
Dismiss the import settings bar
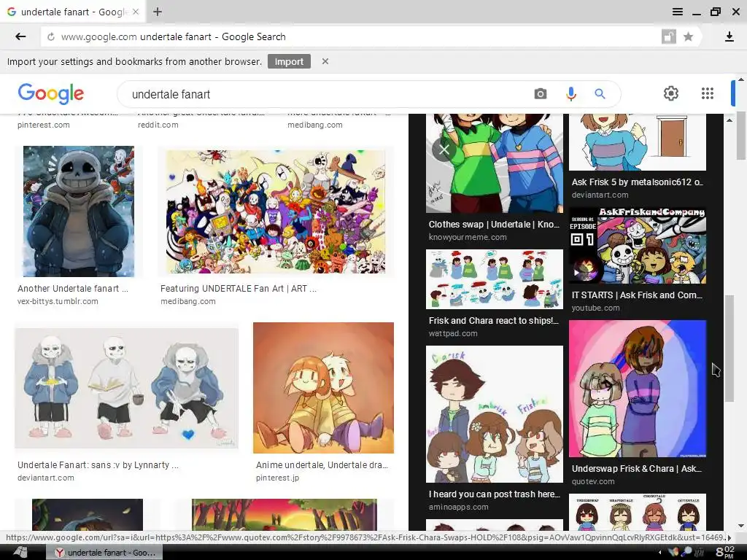click(325, 61)
